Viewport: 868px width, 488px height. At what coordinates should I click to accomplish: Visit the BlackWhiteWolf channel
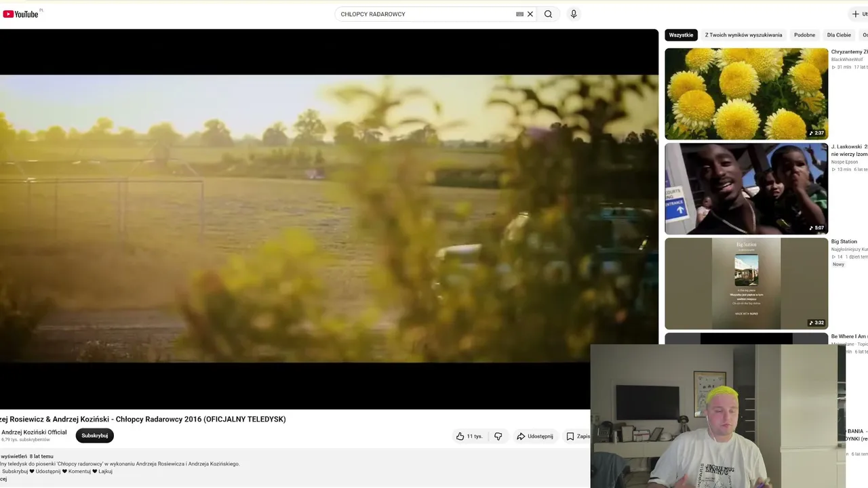pos(847,60)
